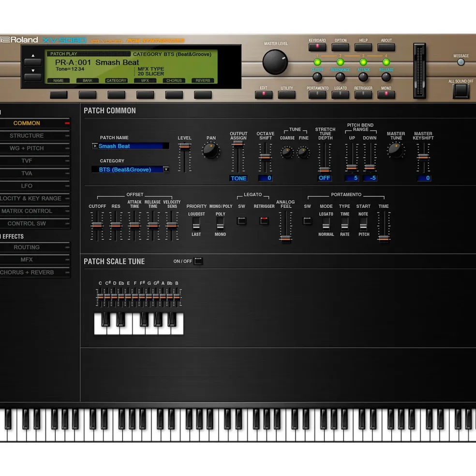Toggle the LEGATO RETRIGGER button
This screenshot has width=476, height=476.
[x=264, y=221]
